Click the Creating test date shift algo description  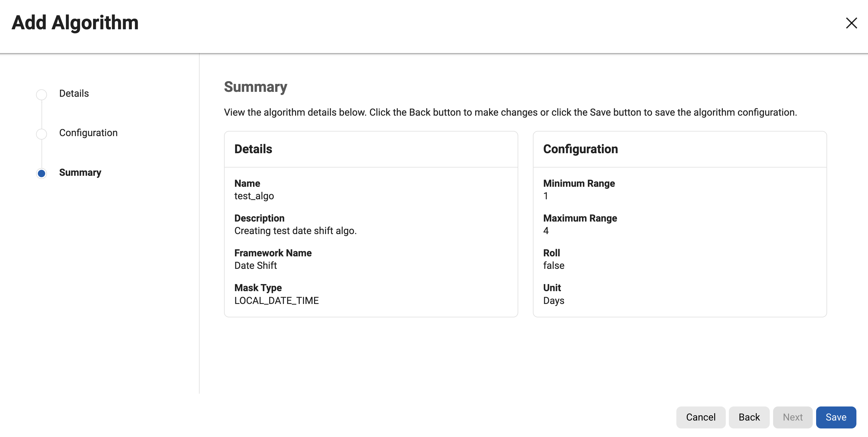(295, 230)
